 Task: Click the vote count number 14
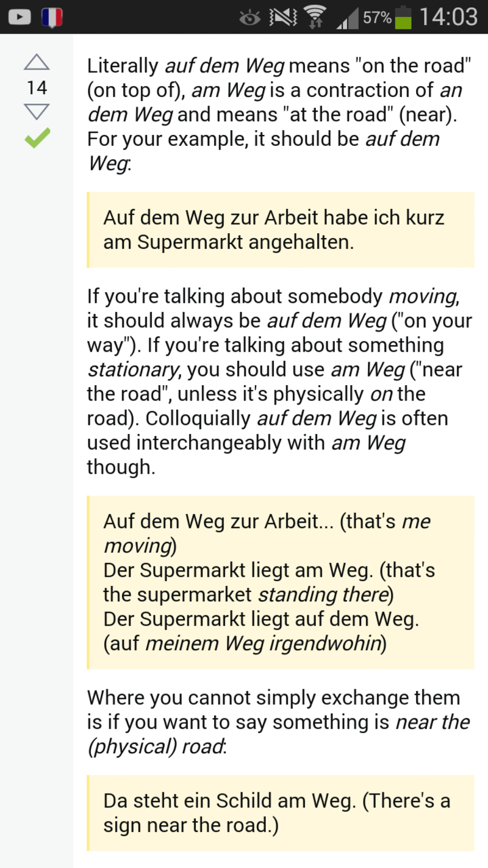click(x=37, y=88)
